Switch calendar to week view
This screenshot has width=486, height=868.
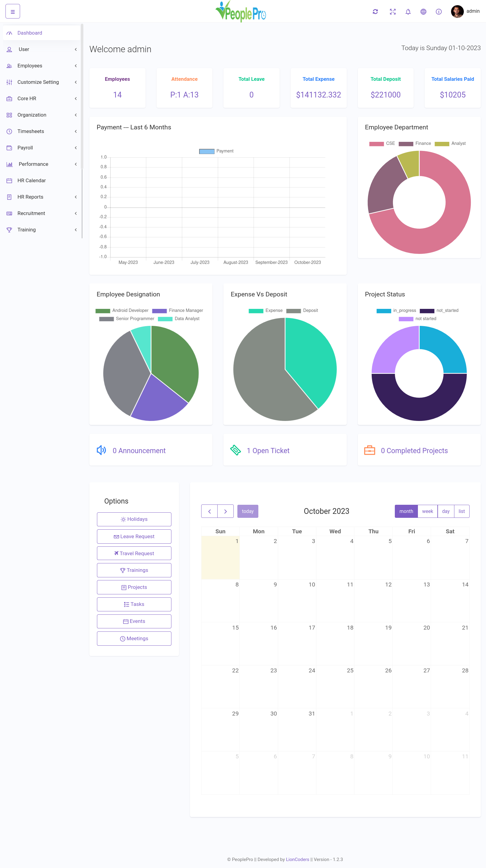[x=427, y=511]
